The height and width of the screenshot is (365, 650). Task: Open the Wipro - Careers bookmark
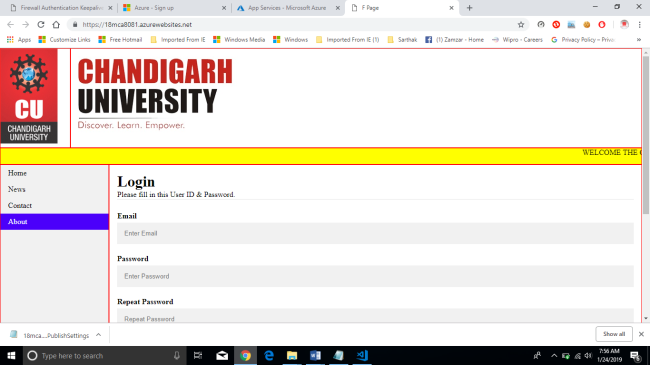pos(517,40)
